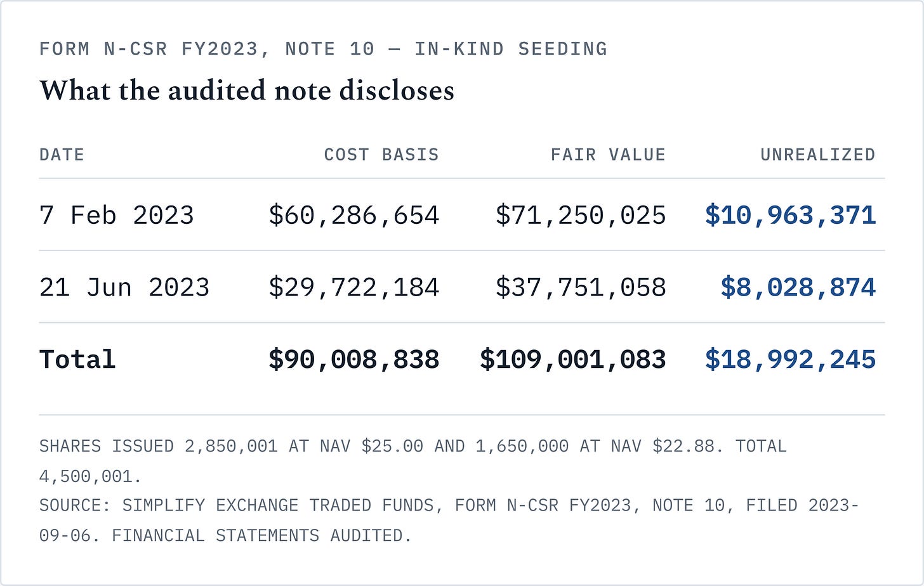Click the total cost basis $90,008,838
This screenshot has width=924, height=586.
click(x=353, y=360)
